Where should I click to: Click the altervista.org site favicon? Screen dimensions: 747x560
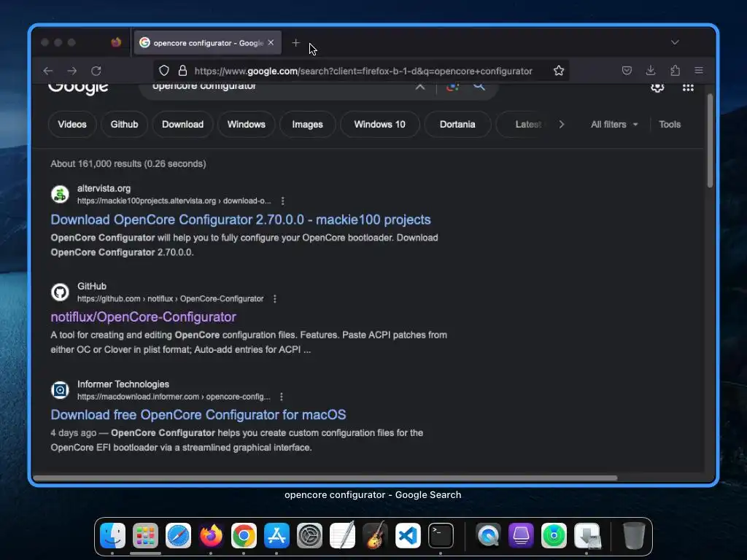[60, 194]
